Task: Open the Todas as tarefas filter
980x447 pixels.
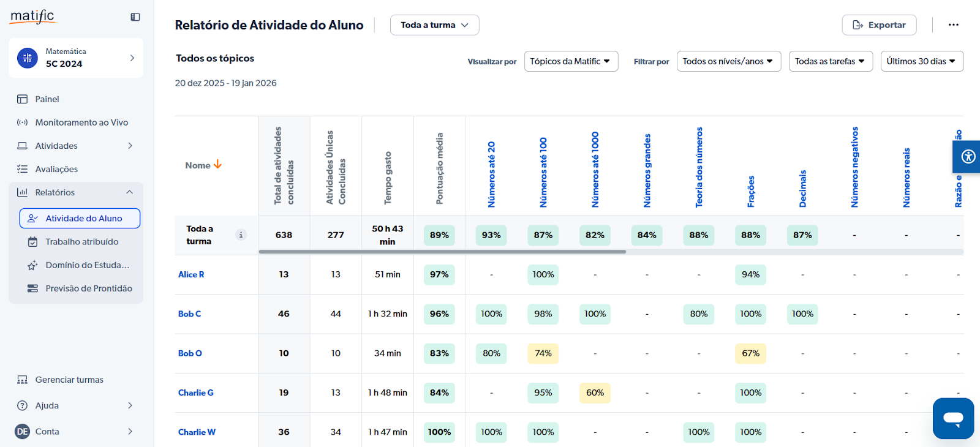Action: [830, 61]
